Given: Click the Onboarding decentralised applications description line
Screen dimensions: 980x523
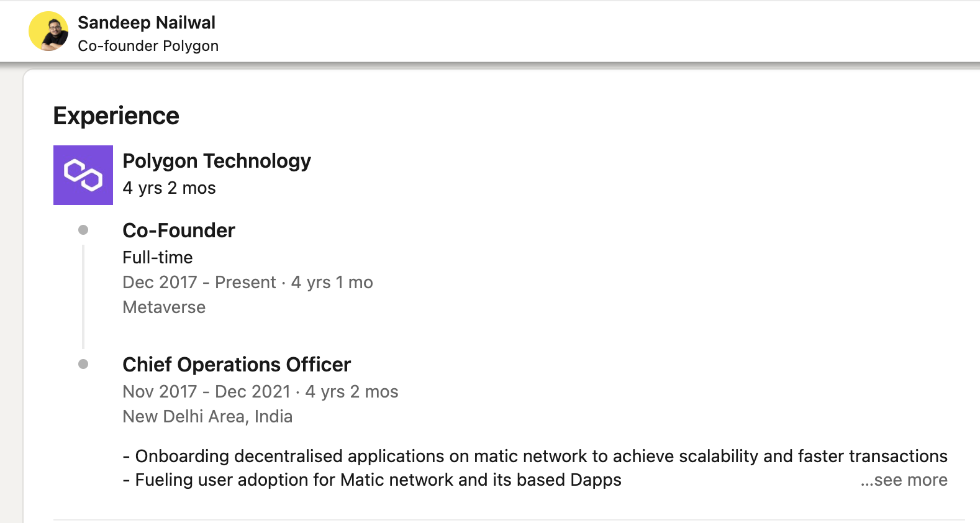Looking at the screenshot, I should coord(535,457).
